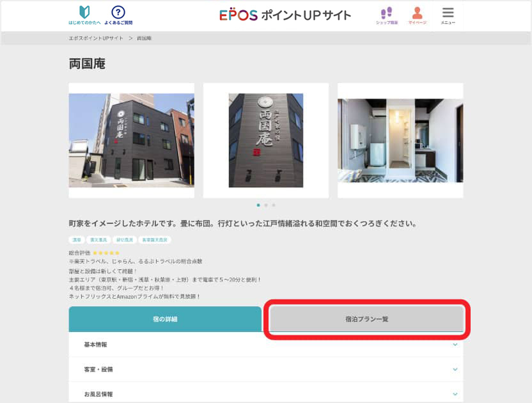Open the hotel building exterior photo
This screenshot has width=532, height=403.
[131, 140]
